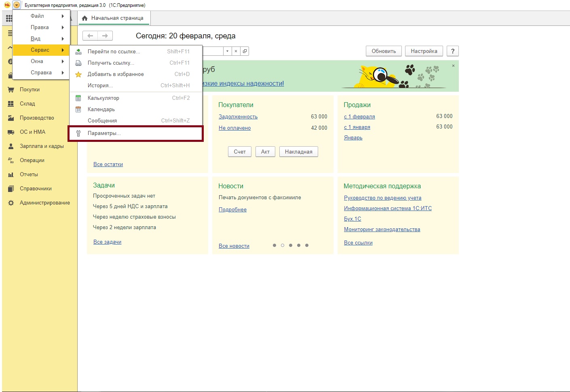Select the last news carousel dot
The height and width of the screenshot is (392, 570).
307,245
